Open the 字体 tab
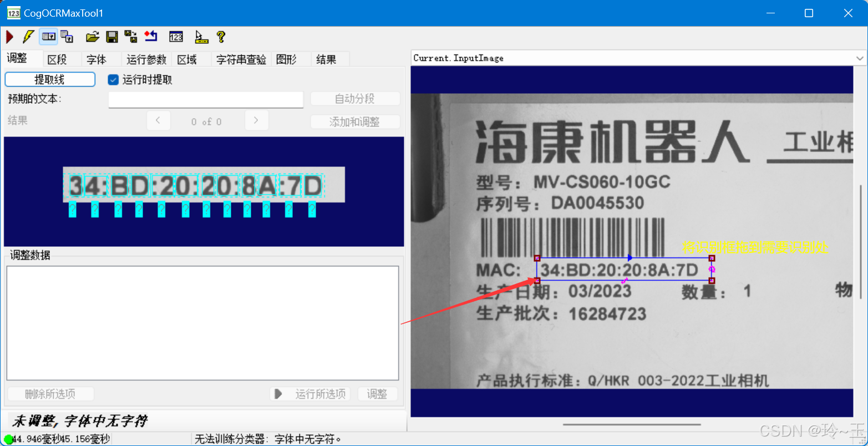Image resolution: width=868 pixels, height=446 pixels. (97, 59)
